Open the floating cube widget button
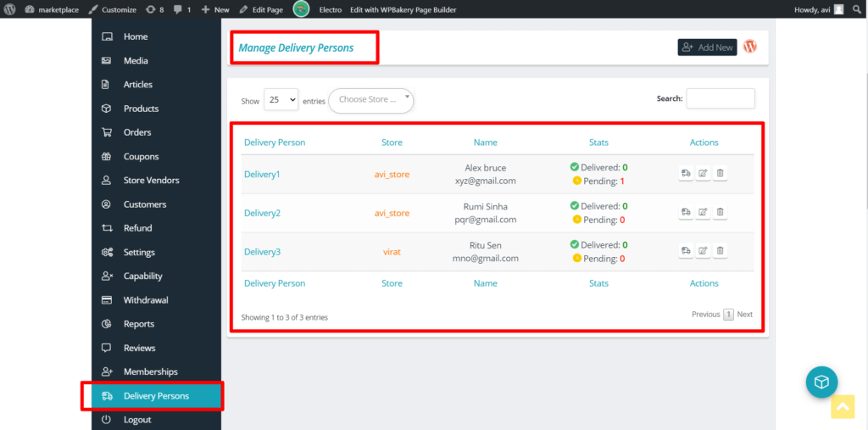The width and height of the screenshot is (868, 430). [821, 383]
